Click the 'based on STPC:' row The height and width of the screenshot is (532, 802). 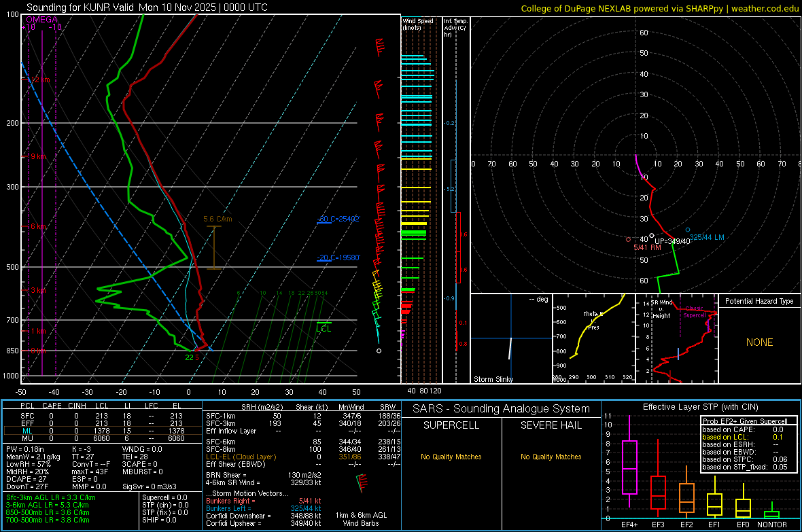click(x=745, y=459)
